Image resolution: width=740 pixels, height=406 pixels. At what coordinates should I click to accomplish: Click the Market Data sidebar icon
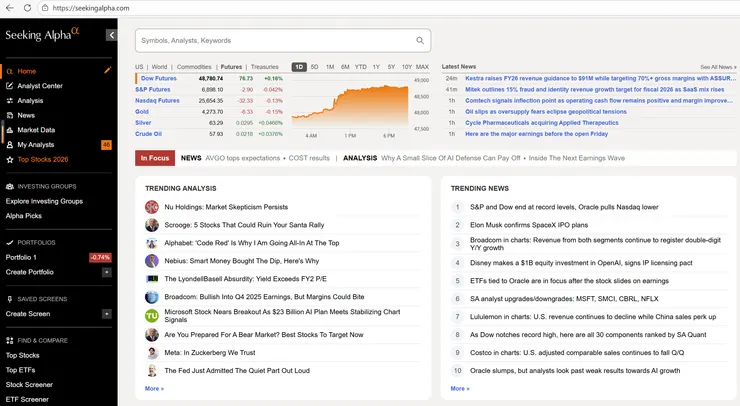point(9,130)
